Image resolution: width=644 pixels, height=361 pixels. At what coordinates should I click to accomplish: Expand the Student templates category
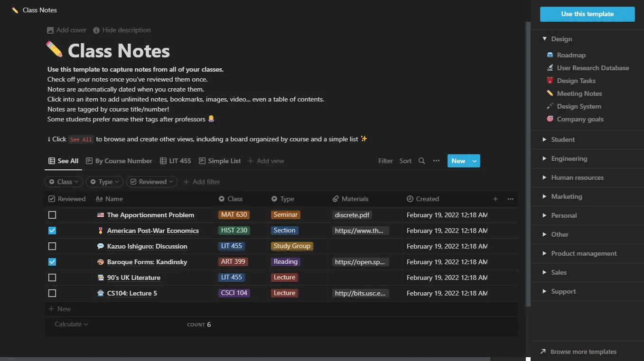[x=544, y=139]
